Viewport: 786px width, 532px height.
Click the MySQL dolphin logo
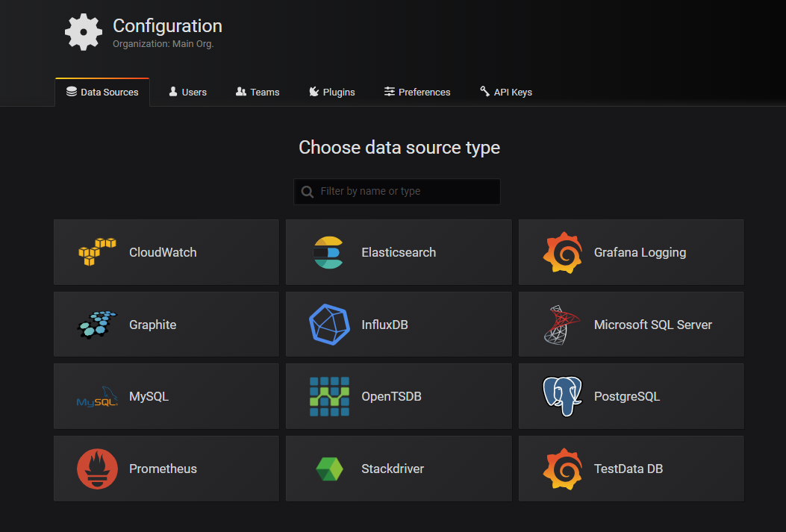point(97,397)
